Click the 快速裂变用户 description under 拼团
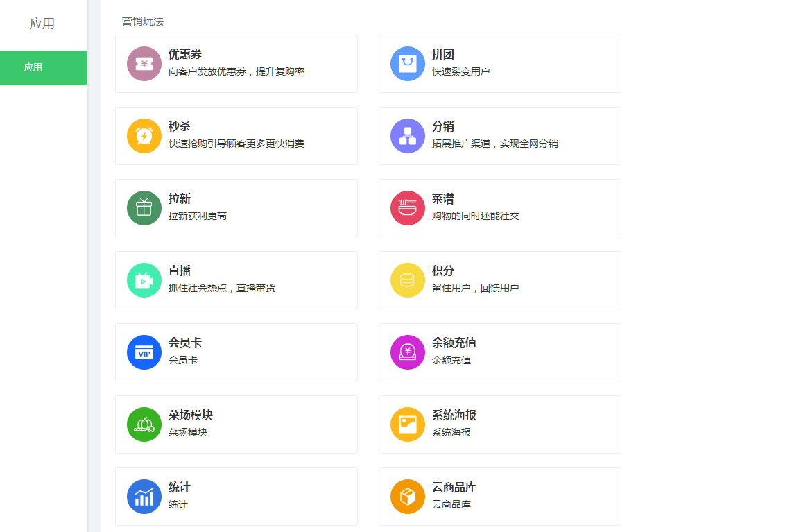Image resolution: width=801 pixels, height=532 pixels. pyautogui.click(x=460, y=71)
